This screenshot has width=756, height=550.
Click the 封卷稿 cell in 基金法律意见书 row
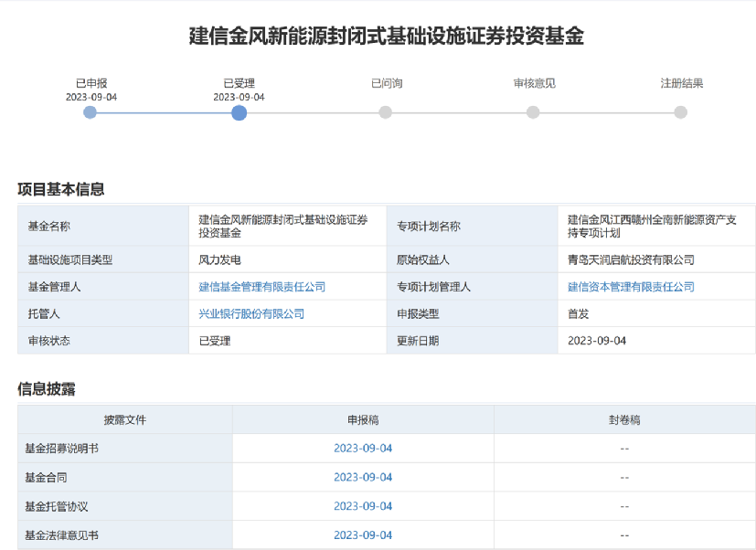tap(624, 535)
